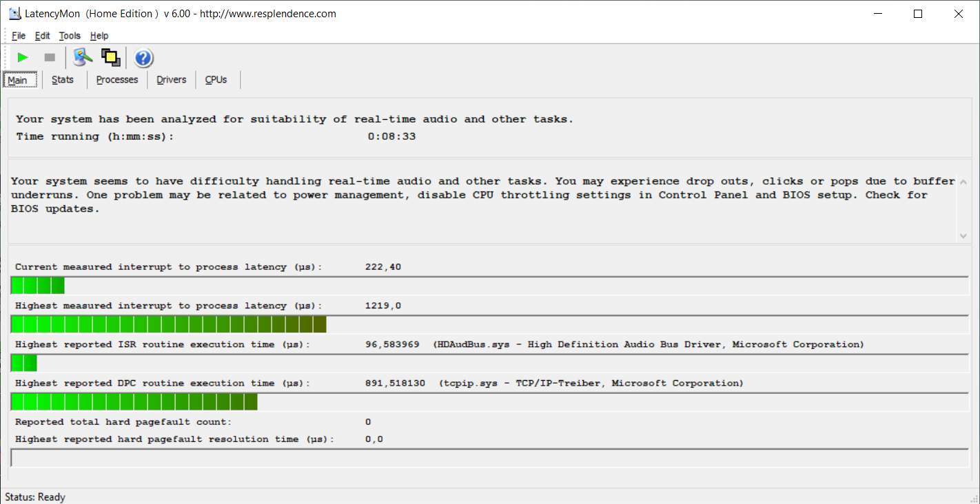
Task: Click the current latency value 222,40
Action: (383, 267)
